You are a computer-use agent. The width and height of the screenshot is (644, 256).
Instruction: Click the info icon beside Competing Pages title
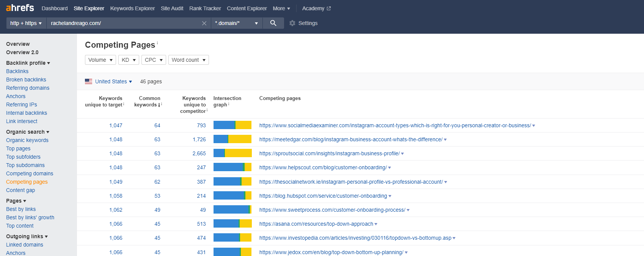pyautogui.click(x=157, y=43)
